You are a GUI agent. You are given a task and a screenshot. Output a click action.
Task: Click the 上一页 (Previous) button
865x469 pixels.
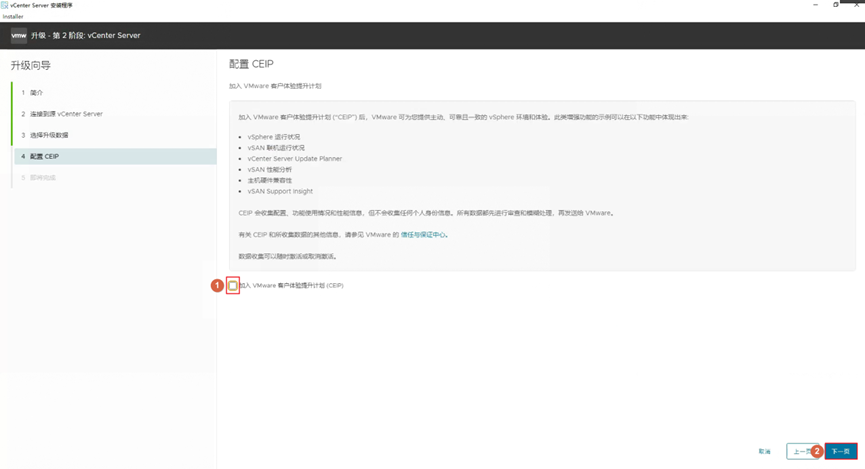[803, 451]
